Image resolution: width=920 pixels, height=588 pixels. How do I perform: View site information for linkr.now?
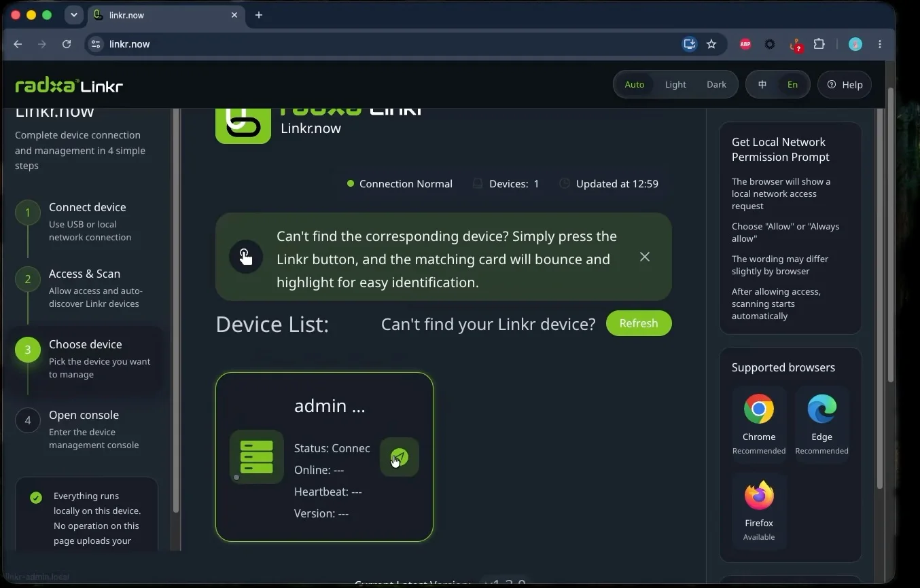coord(96,44)
